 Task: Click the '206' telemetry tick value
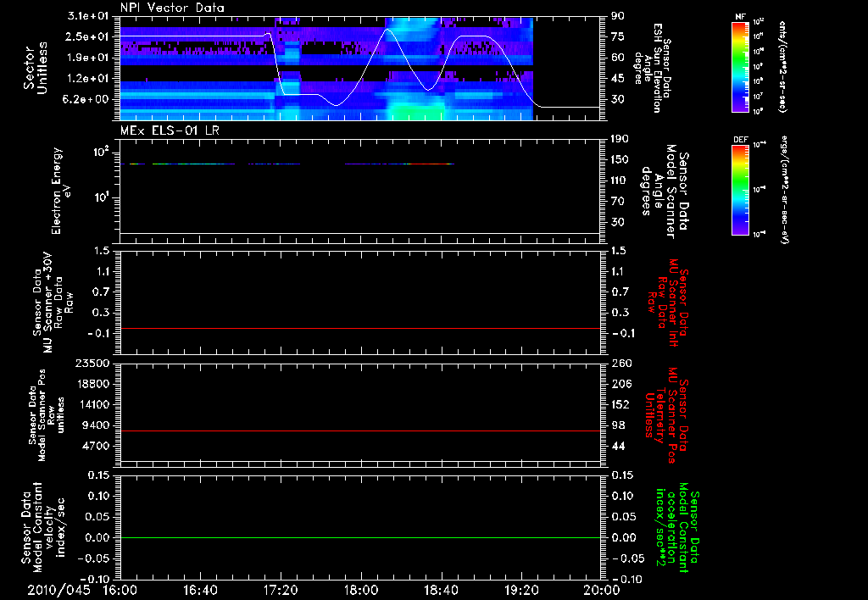pos(621,384)
